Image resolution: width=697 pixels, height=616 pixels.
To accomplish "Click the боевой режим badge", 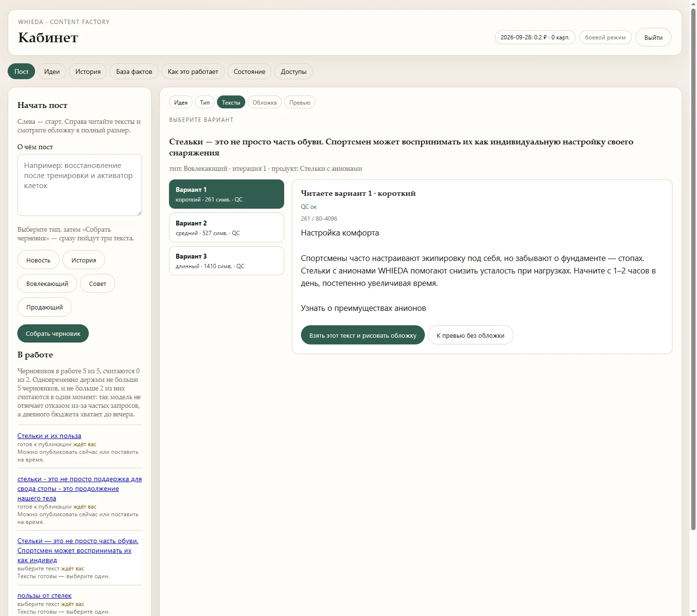I will [x=605, y=37].
